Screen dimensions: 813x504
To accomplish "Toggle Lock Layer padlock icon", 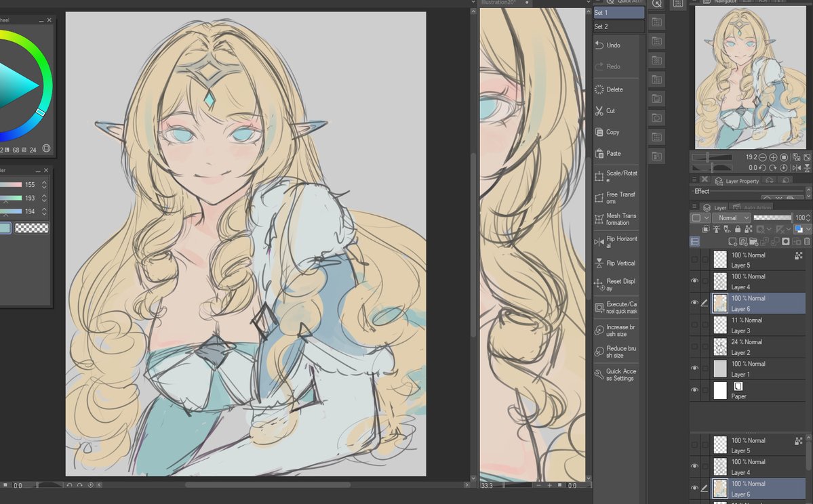I will coord(738,229).
